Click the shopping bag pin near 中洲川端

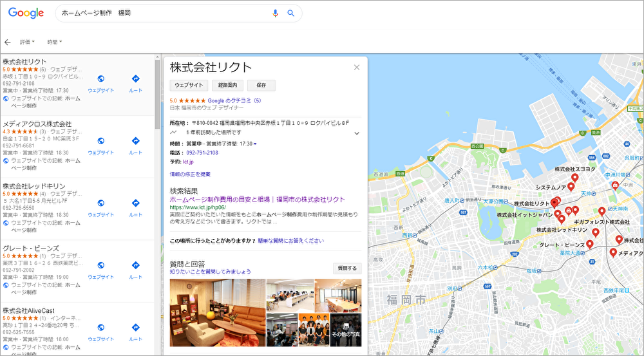coord(615,185)
